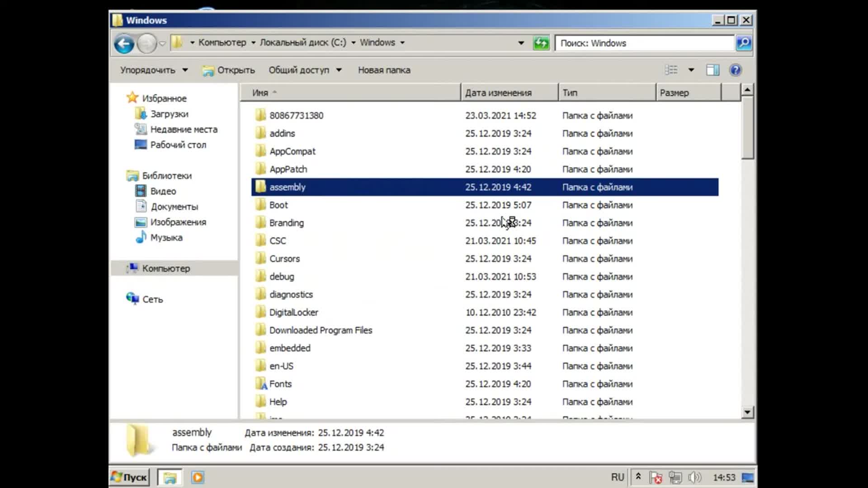868x488 pixels.
Task: Select the Fonts folder icon
Action: click(261, 384)
